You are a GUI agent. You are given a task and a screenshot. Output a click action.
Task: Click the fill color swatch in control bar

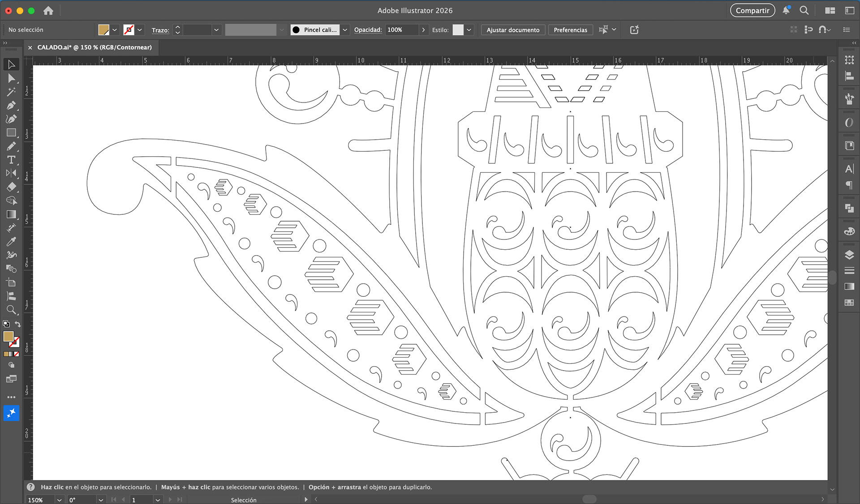[103, 30]
